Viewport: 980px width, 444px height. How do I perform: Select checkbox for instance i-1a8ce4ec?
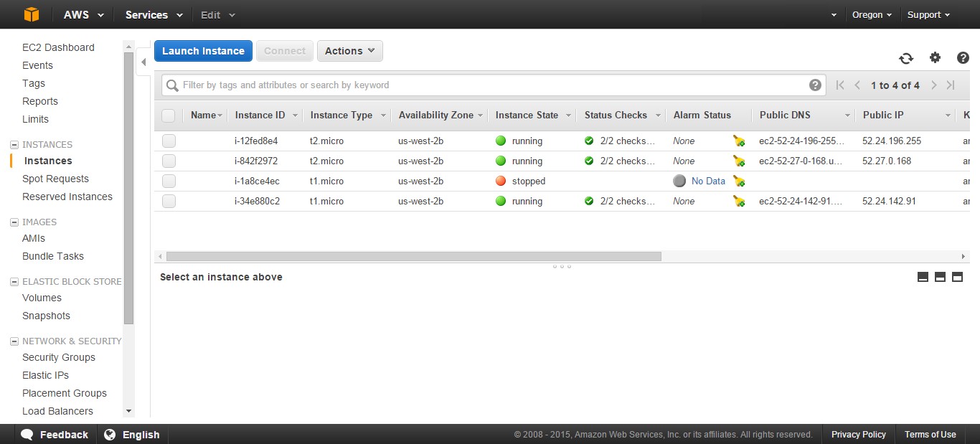tap(169, 181)
